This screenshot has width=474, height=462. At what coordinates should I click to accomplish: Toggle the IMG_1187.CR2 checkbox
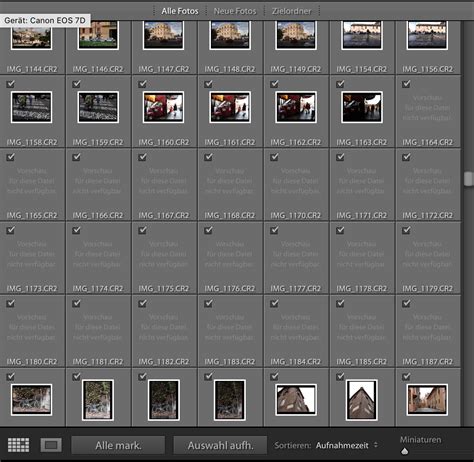(406, 303)
